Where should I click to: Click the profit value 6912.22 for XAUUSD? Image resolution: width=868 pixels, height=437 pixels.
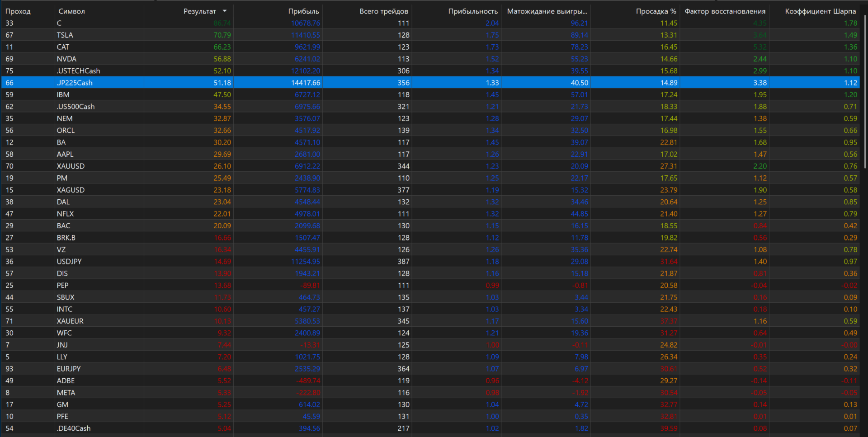(307, 166)
